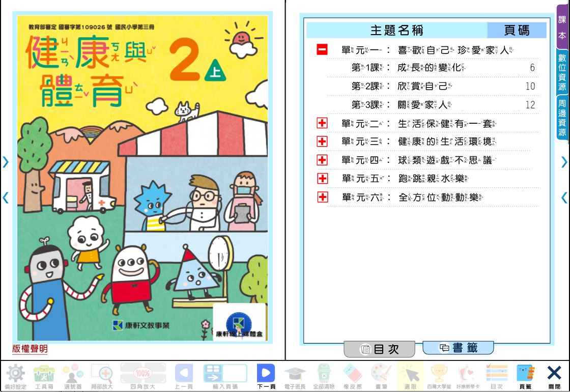Viewport: 570px width, 392px height.
Task: Open the 康軒線上媒體盒 media box icon
Action: click(x=239, y=322)
